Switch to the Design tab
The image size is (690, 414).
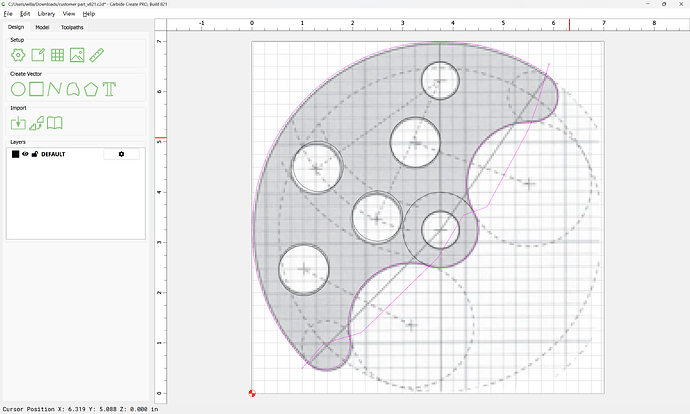[x=16, y=27]
